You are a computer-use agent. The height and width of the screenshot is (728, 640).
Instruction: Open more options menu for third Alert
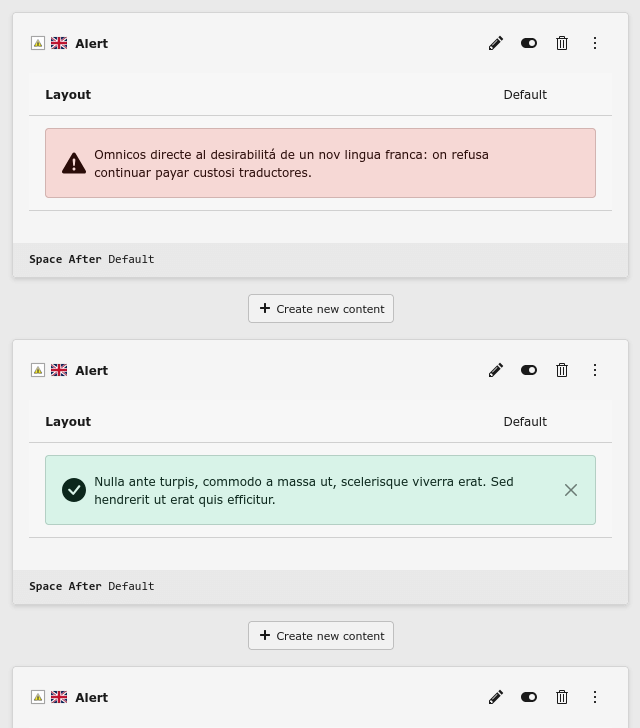(595, 697)
